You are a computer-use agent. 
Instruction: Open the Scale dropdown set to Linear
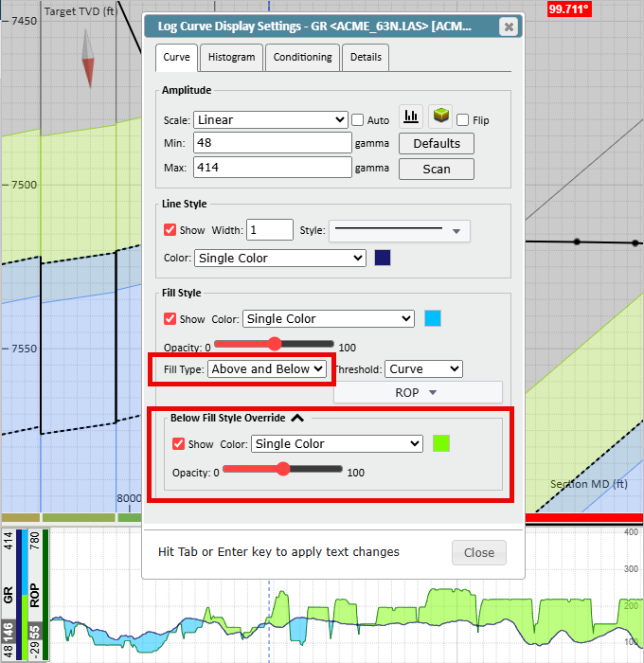(x=271, y=120)
